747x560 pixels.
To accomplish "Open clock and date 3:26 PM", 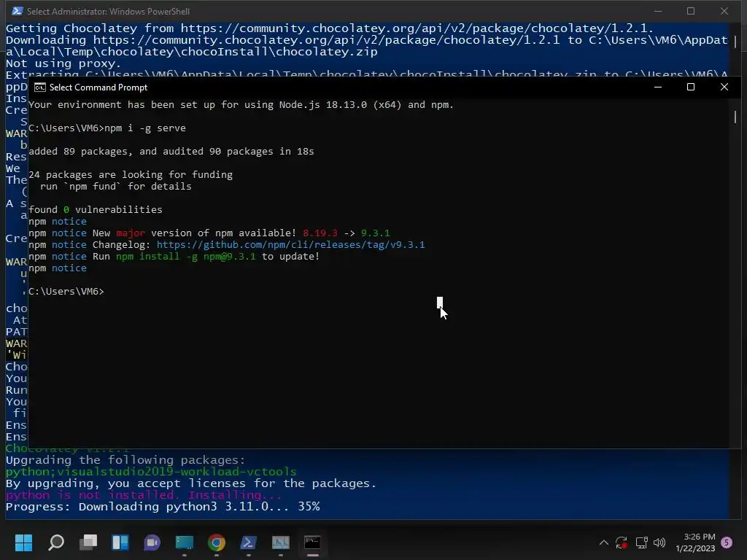I will pyautogui.click(x=695, y=542).
